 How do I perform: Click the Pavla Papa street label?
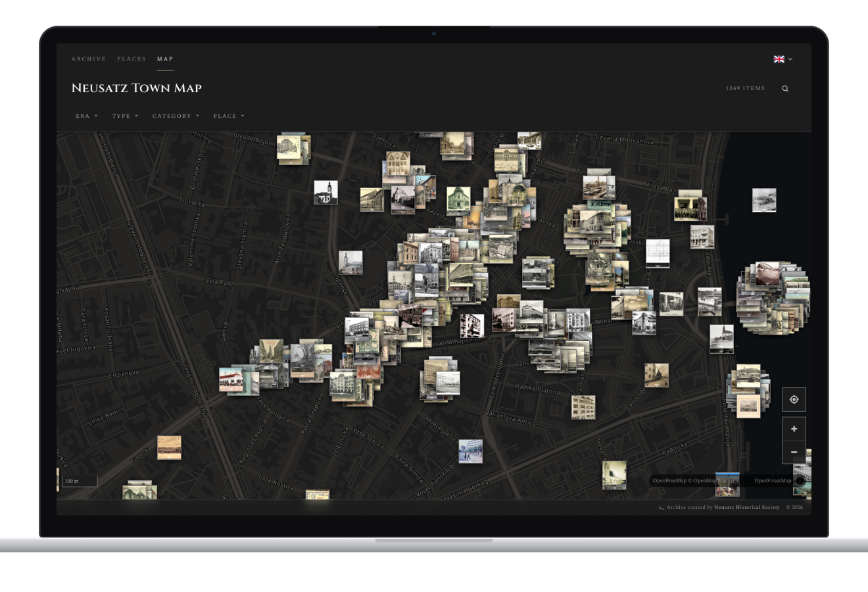click(x=218, y=282)
